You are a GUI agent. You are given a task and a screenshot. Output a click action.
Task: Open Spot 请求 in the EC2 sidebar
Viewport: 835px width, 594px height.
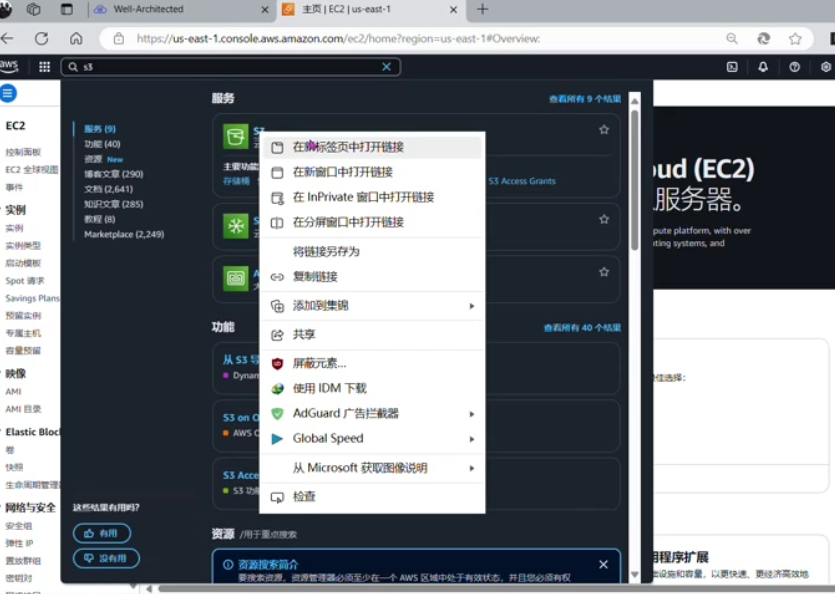[24, 281]
